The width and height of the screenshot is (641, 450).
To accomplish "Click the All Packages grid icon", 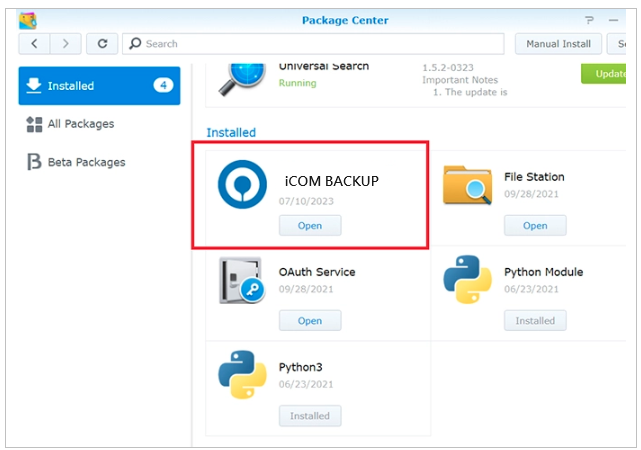I will [x=34, y=124].
